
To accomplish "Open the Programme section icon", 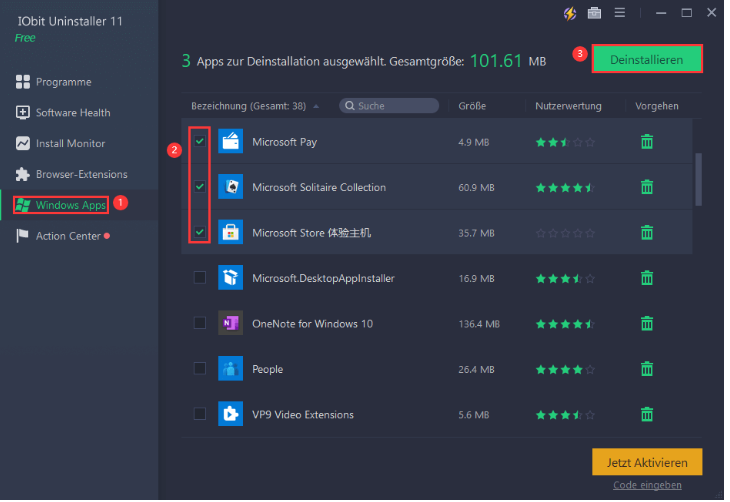I will click(22, 82).
